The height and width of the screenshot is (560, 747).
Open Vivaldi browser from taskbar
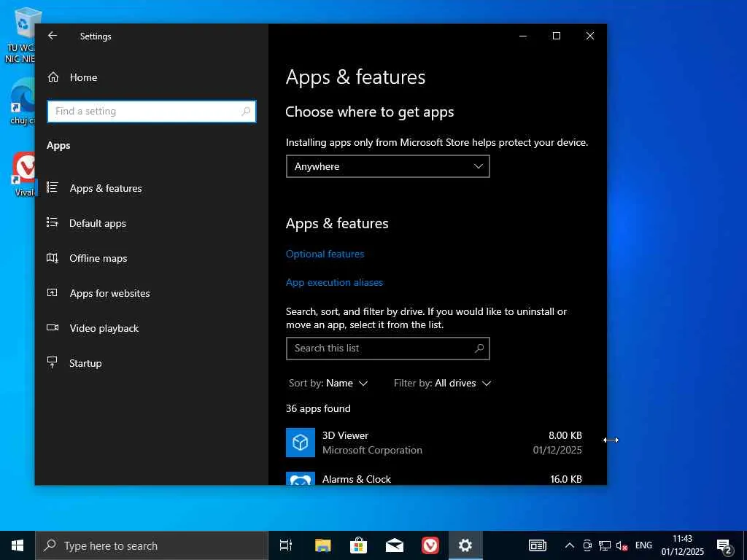tap(430, 545)
